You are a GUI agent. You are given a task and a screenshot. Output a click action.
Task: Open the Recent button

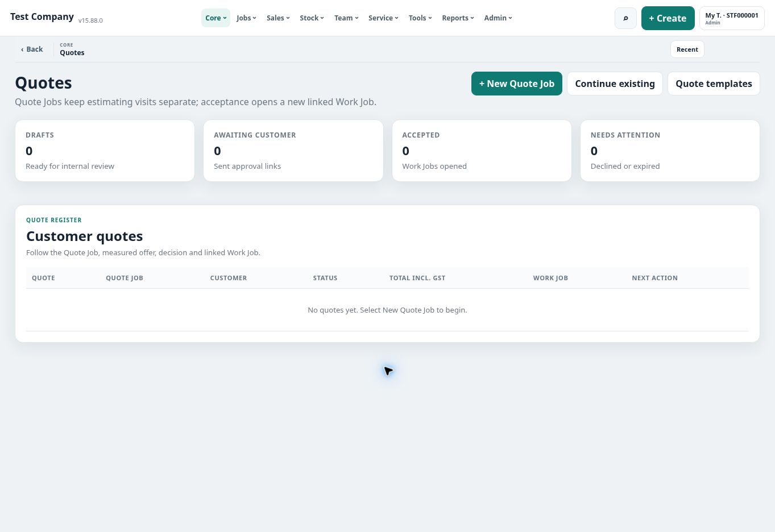coord(687,49)
